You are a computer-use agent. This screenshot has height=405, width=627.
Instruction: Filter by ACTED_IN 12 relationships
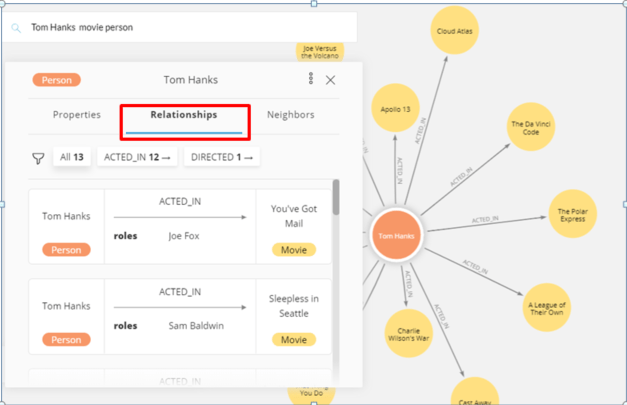137,157
